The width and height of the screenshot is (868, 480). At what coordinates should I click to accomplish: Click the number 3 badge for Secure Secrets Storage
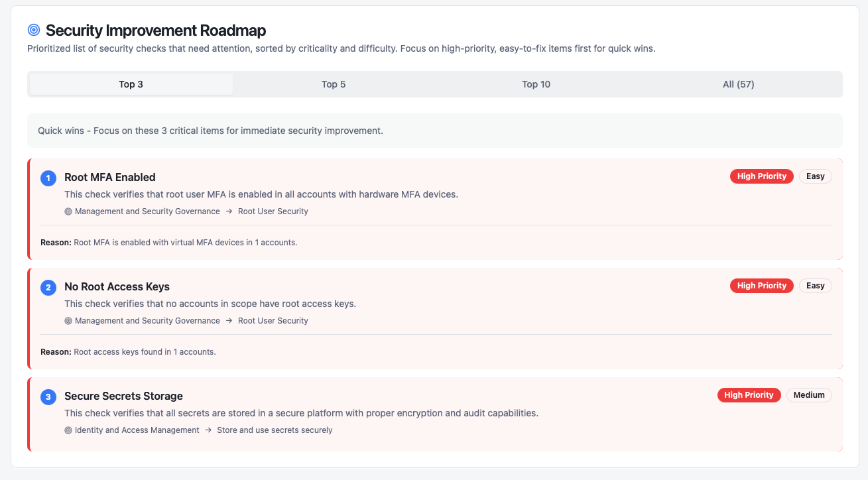48,397
